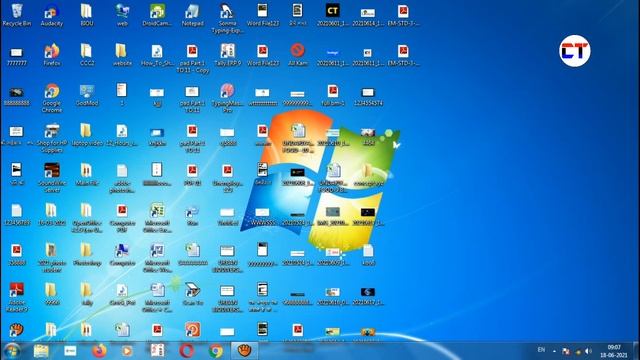
Task: Click the 16-03-2021 folder
Action: coord(52,215)
